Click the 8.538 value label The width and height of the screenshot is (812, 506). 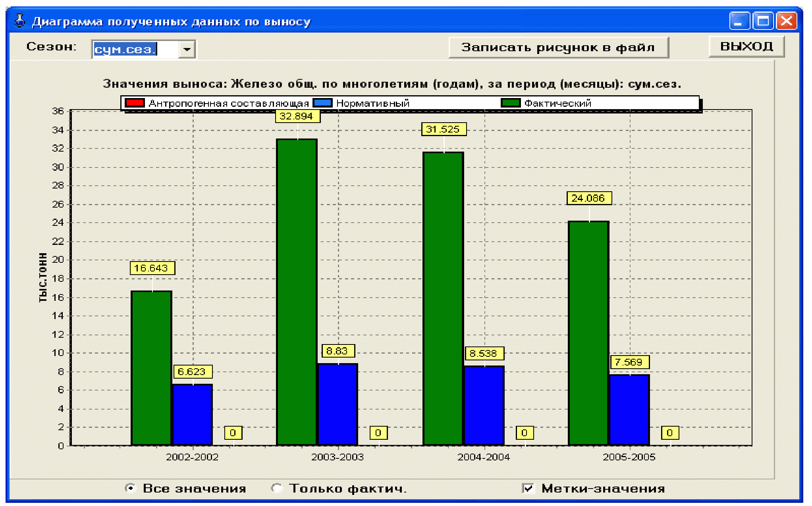[x=484, y=354]
